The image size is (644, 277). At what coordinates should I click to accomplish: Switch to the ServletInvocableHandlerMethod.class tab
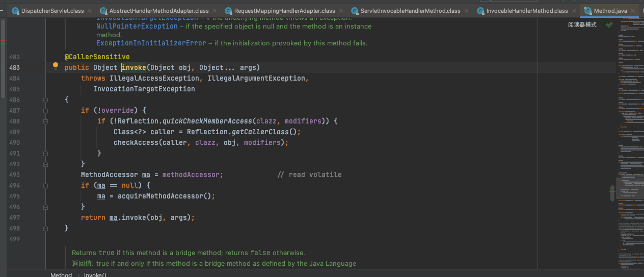click(410, 11)
